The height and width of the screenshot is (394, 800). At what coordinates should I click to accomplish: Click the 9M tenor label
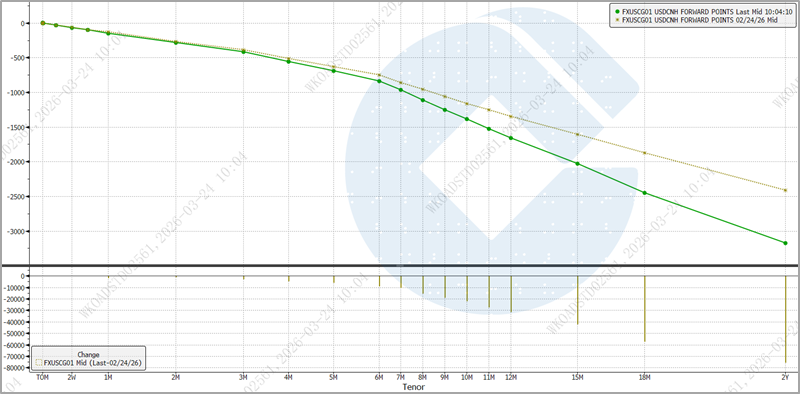(x=445, y=378)
